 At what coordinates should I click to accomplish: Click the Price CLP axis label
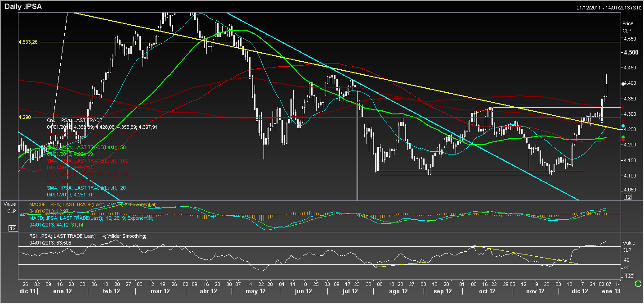(x=628, y=27)
